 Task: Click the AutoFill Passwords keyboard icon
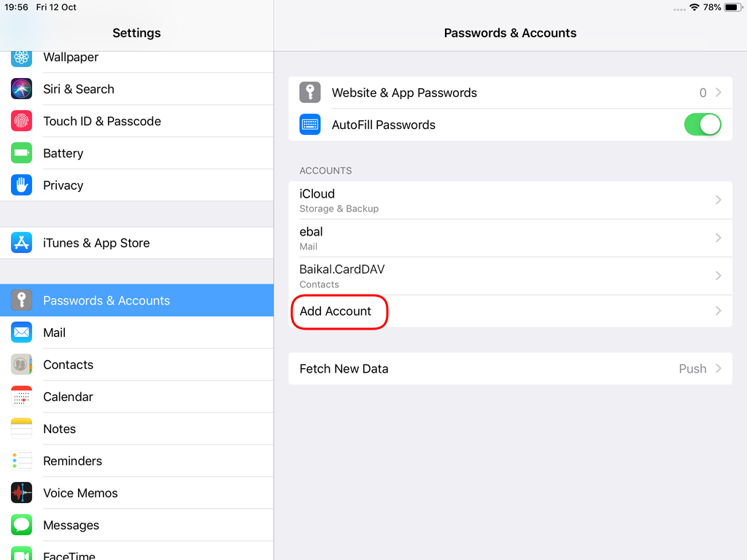(x=309, y=124)
